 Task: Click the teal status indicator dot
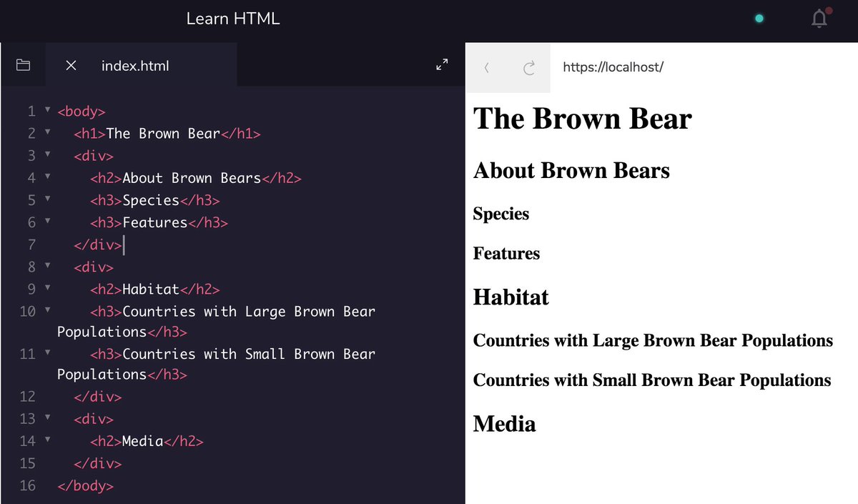[759, 18]
